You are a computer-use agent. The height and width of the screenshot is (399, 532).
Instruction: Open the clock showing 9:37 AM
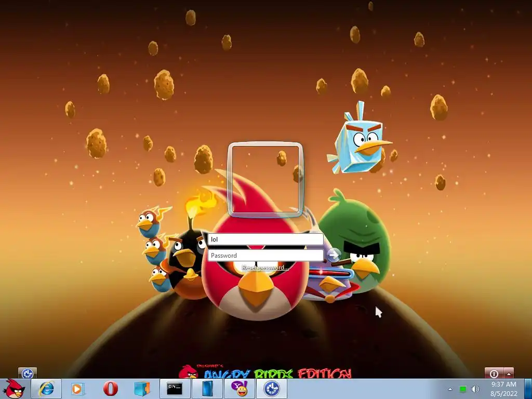(504, 389)
